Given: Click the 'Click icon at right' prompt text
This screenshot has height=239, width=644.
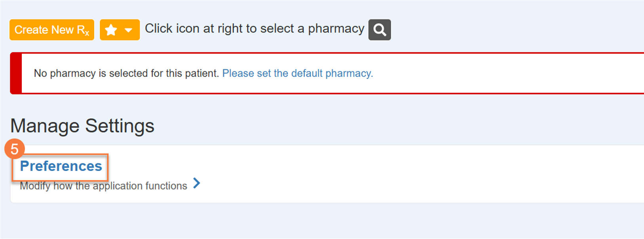Looking at the screenshot, I should pyautogui.click(x=254, y=29).
